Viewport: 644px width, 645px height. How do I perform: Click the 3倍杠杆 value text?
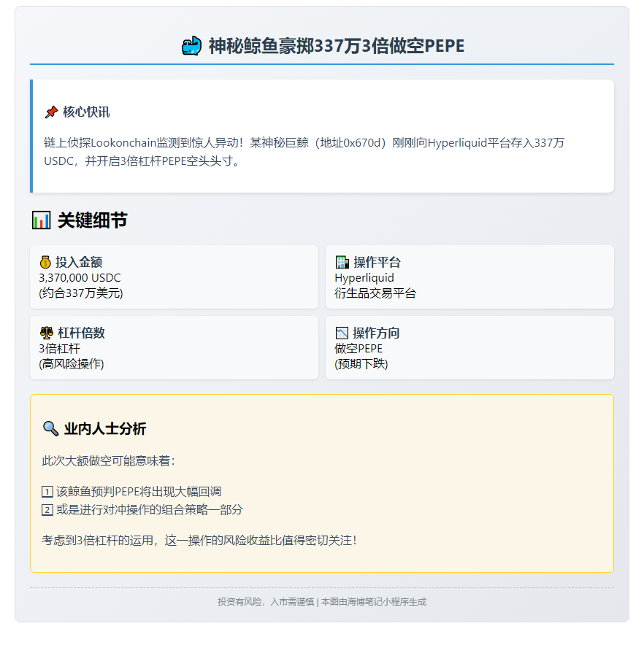click(59, 349)
